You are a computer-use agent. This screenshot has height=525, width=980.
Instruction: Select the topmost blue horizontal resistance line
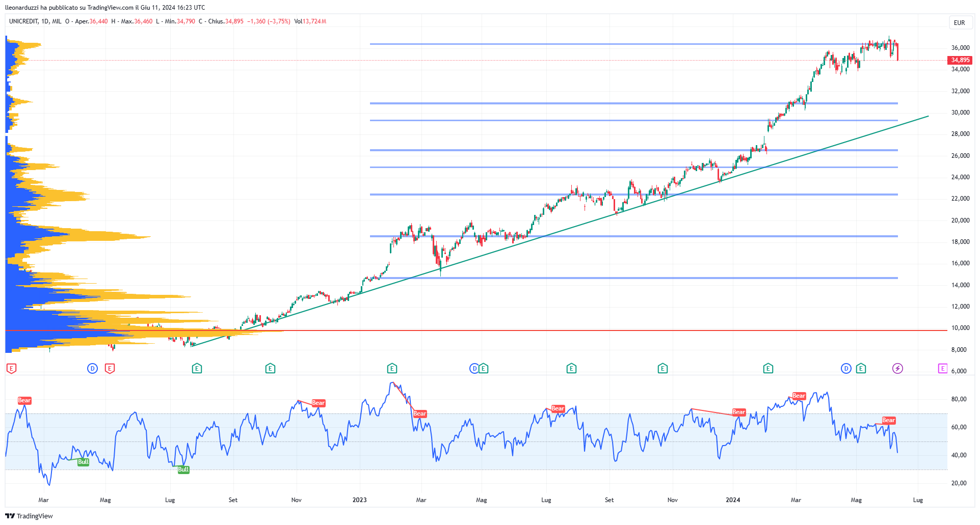pos(633,44)
